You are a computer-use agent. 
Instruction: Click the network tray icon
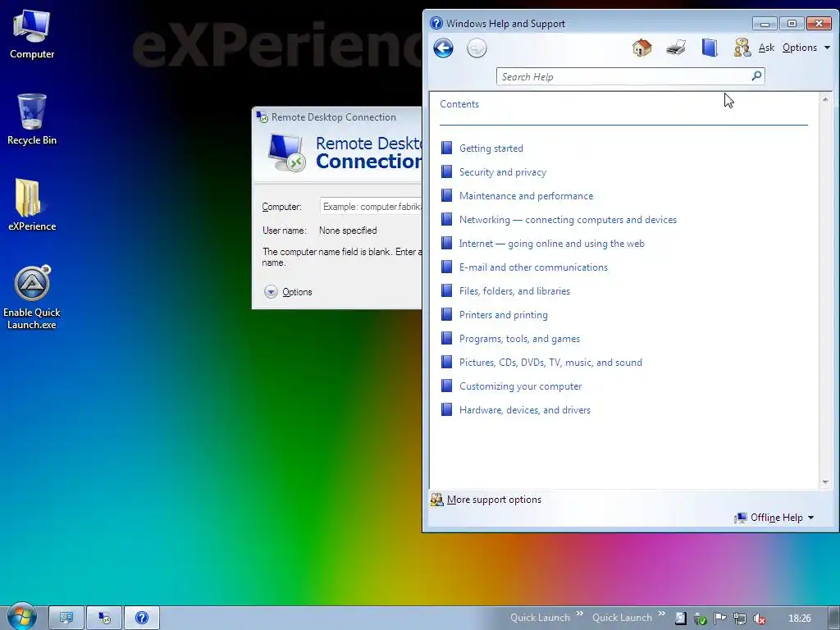(x=740, y=619)
